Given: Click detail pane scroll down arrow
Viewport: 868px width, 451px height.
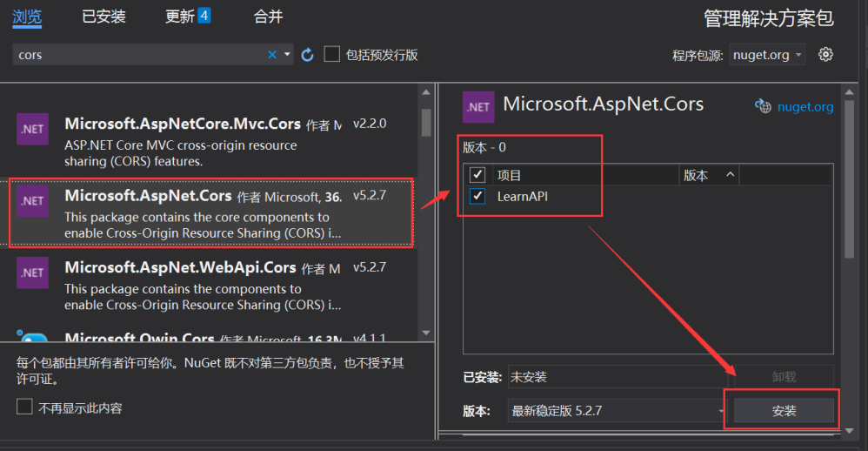Looking at the screenshot, I should [x=849, y=430].
